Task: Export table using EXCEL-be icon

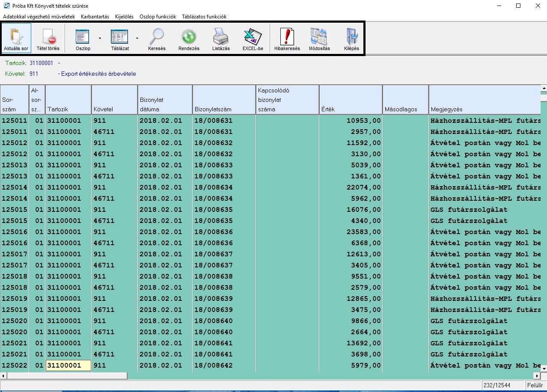Action: pos(253,38)
